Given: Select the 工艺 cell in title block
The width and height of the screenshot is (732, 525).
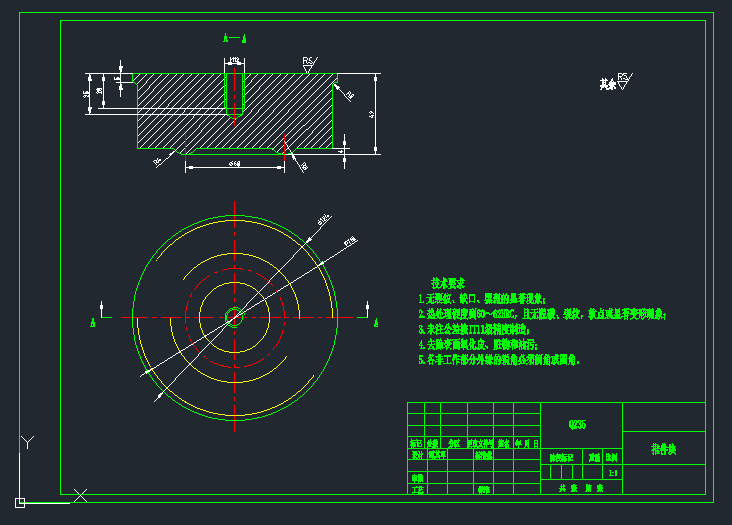Looking at the screenshot, I should (417, 490).
